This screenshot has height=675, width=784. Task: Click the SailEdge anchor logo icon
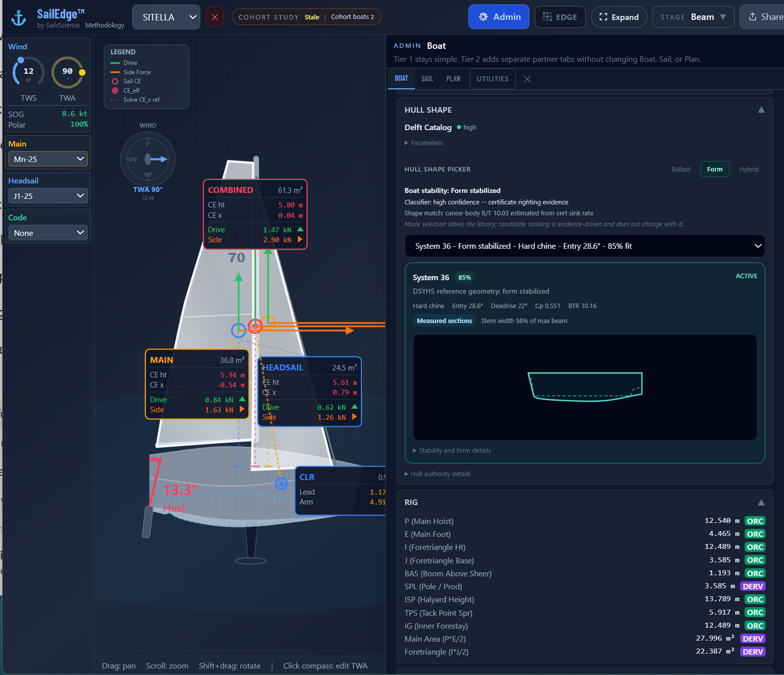pos(19,18)
